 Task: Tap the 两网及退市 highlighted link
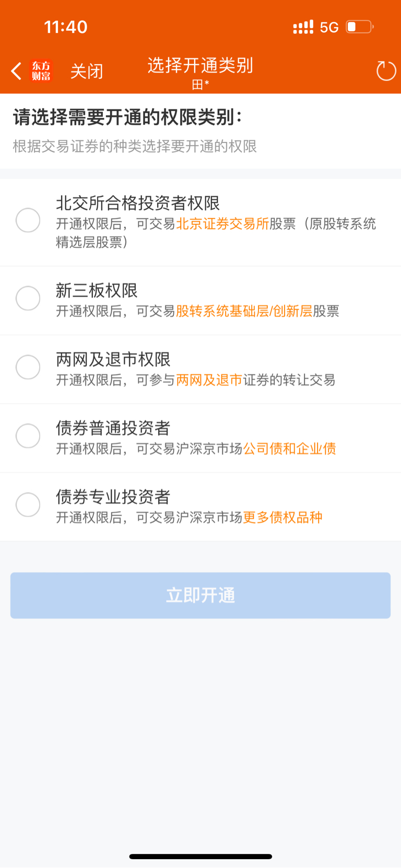click(x=209, y=380)
